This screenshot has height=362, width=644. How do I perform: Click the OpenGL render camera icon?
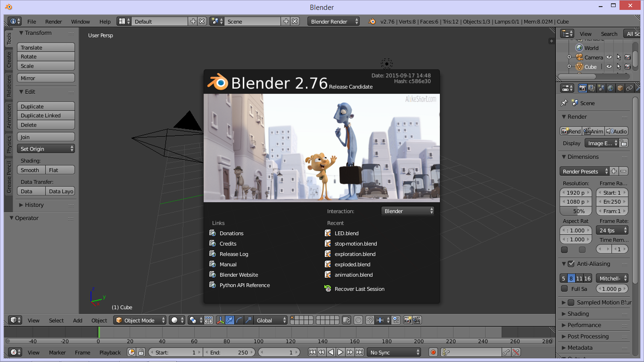(x=407, y=320)
